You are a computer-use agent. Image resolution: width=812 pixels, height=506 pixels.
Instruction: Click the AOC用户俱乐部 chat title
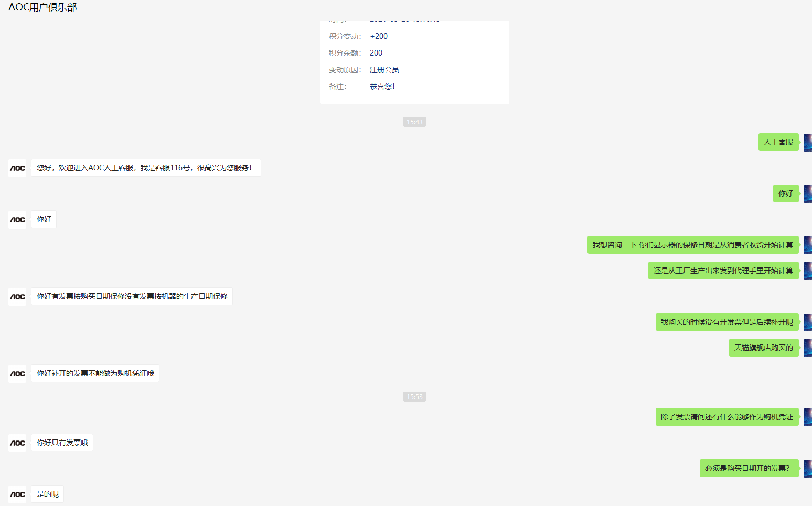point(42,7)
